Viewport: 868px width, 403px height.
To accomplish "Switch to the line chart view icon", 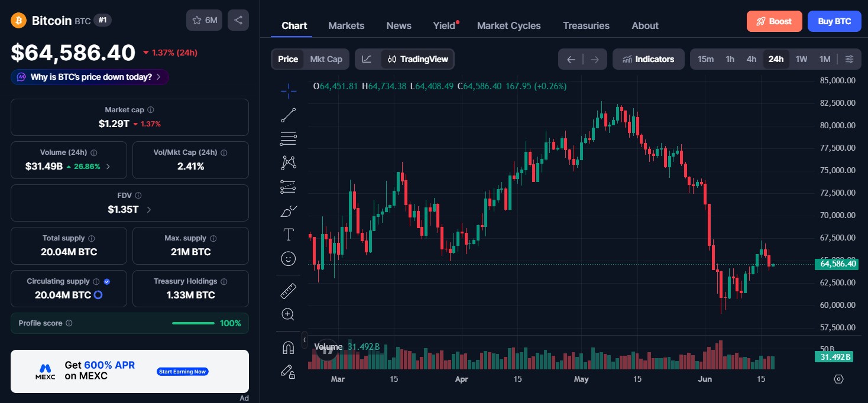I will coord(367,59).
